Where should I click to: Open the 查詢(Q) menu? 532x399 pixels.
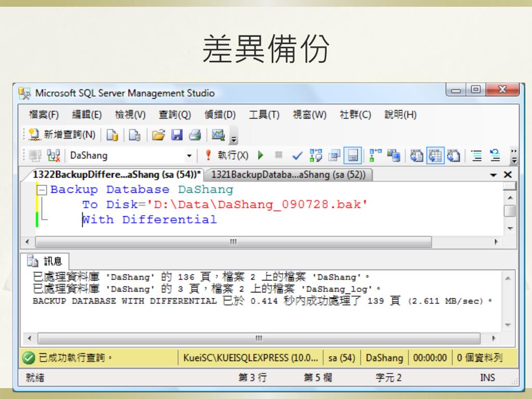[x=175, y=115]
